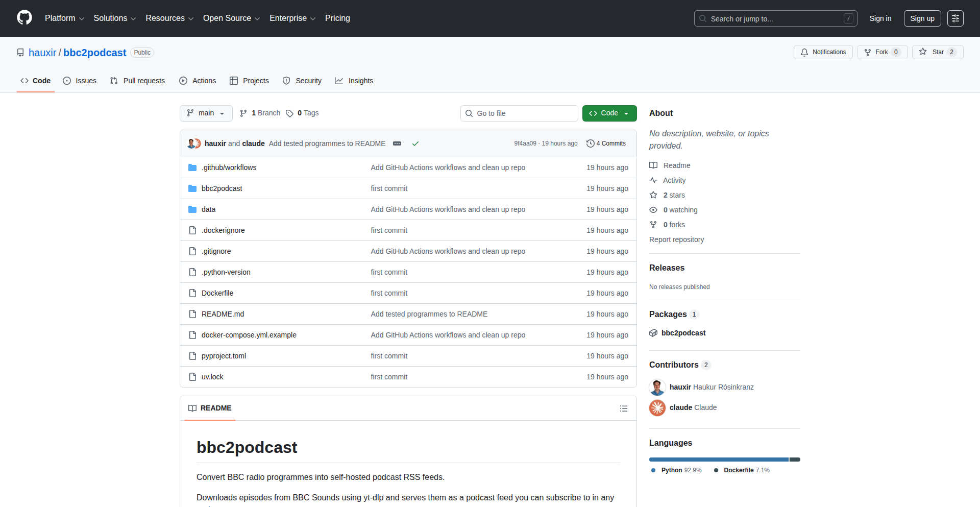
Task: Click the Go to file search field
Action: (x=519, y=113)
